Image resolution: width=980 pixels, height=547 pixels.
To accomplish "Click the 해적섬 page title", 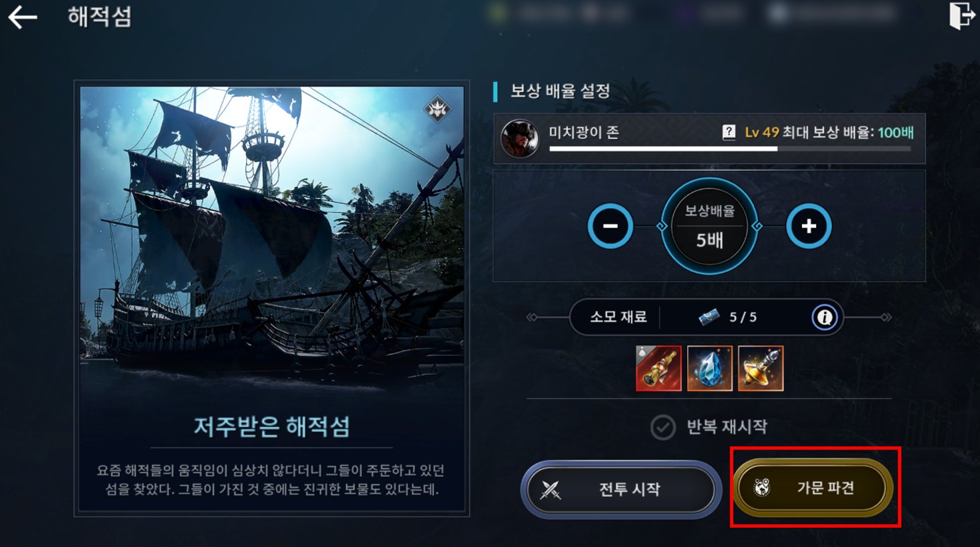I will (x=100, y=17).
